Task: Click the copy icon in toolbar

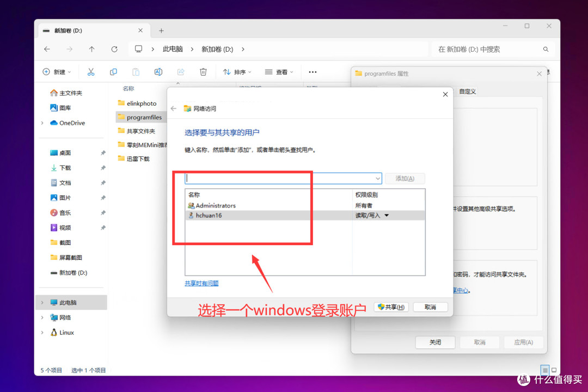Action: [113, 72]
